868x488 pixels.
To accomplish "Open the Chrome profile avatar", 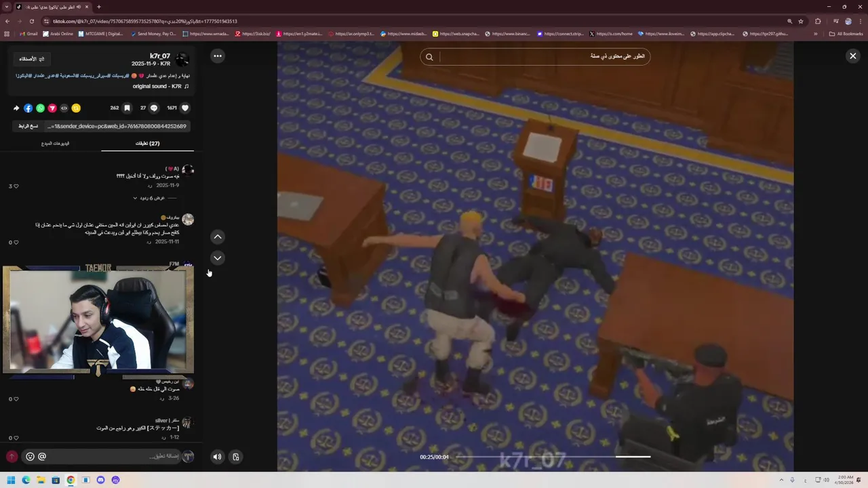I will [848, 21].
